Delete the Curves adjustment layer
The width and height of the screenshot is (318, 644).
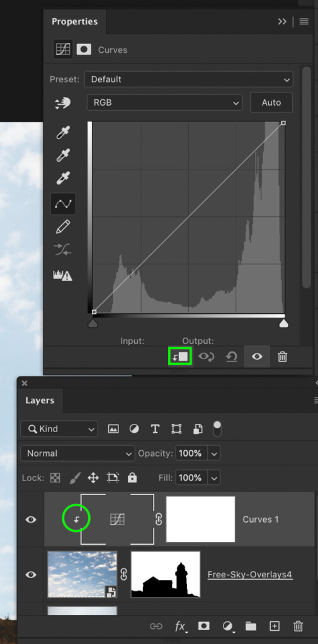(282, 357)
